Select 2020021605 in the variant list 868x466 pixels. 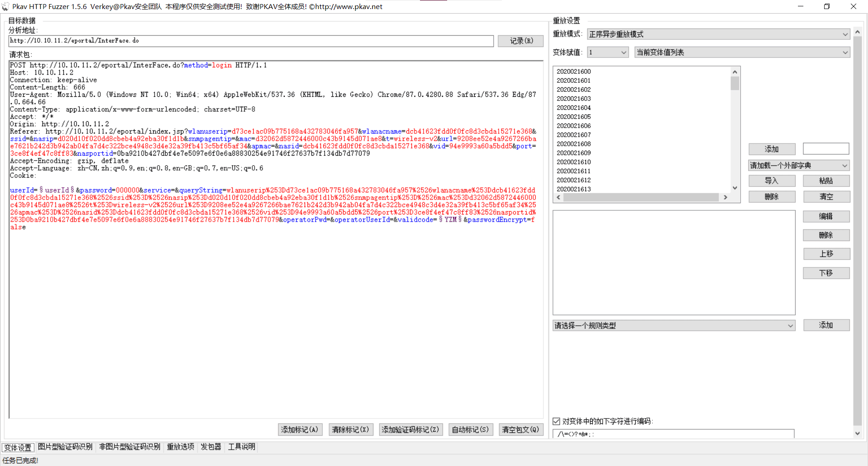(x=574, y=117)
